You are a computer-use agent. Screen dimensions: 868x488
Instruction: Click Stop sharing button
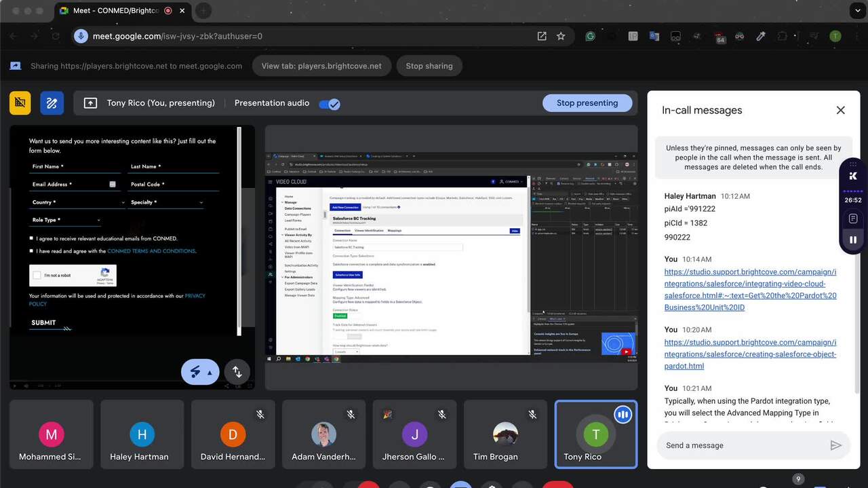pos(429,66)
